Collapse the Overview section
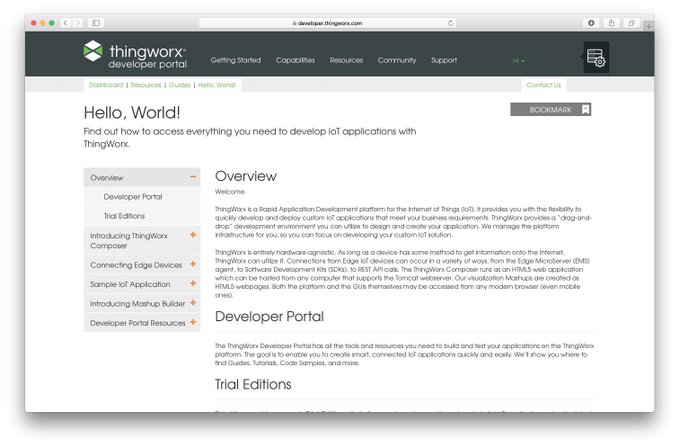 pyautogui.click(x=193, y=177)
